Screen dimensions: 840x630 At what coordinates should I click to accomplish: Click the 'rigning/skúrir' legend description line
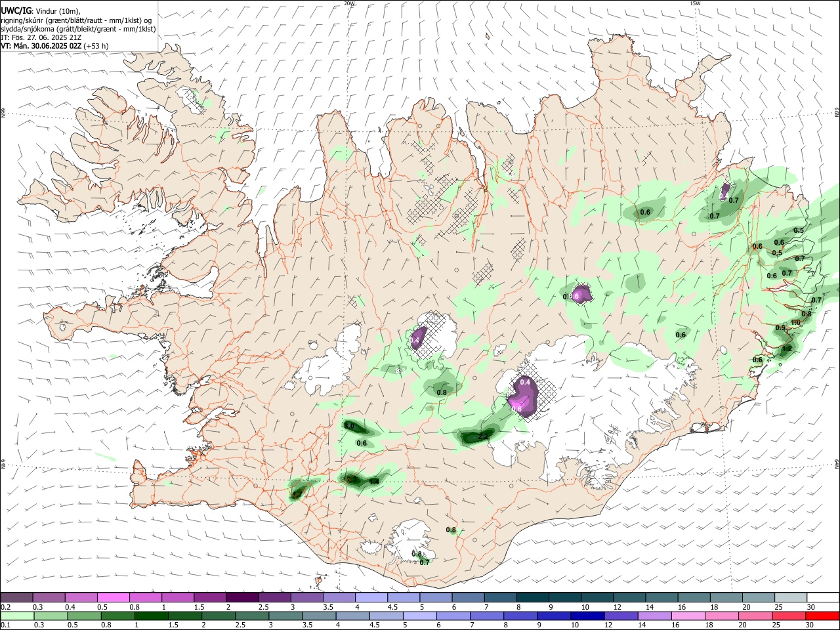76,20
